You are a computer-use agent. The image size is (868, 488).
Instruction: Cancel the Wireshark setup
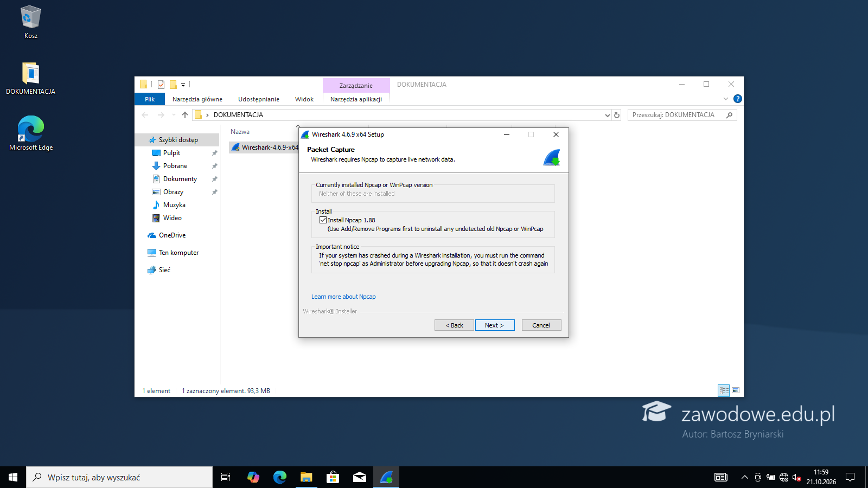point(541,325)
